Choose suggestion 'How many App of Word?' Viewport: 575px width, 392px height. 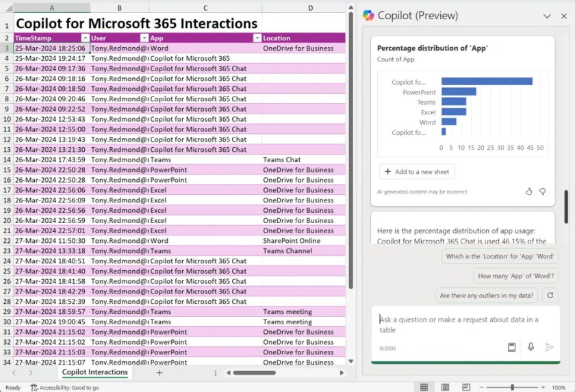(516, 276)
